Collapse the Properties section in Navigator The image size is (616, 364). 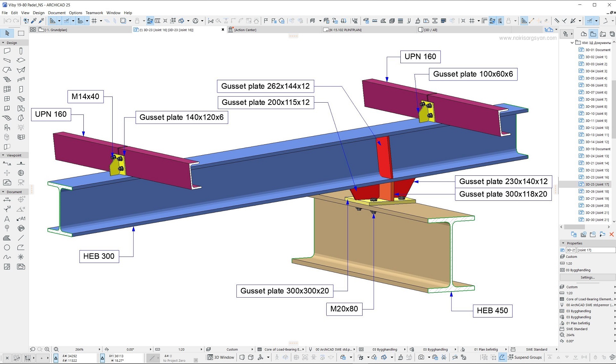563,243
